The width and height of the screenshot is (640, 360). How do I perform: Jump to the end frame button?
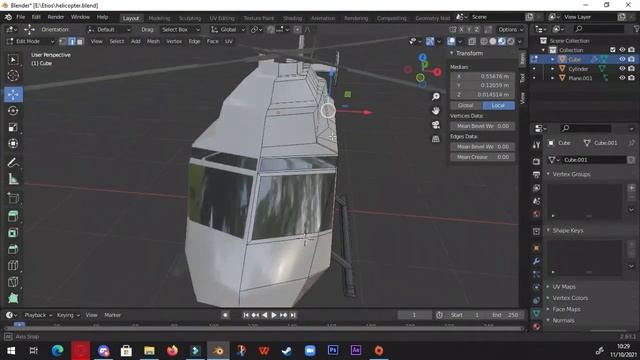pyautogui.click(x=293, y=315)
